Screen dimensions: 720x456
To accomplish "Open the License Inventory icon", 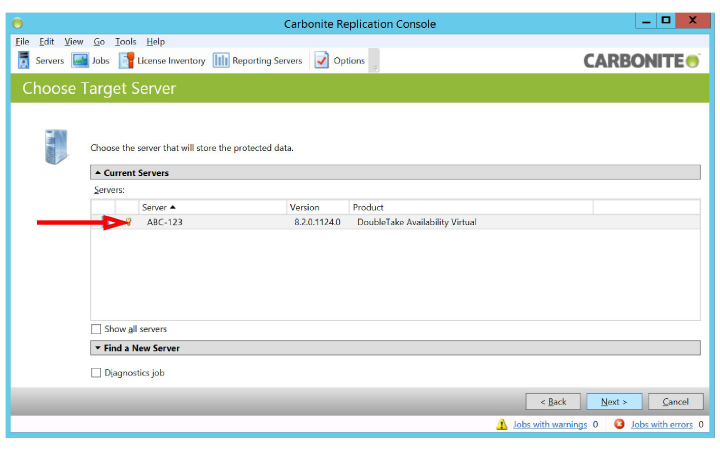I will (126, 60).
